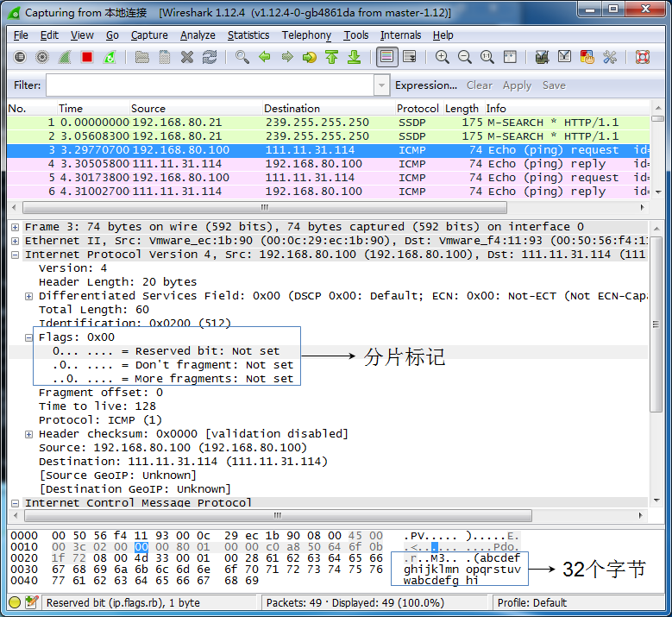Expand the Frame 3 tree node
Viewport: 672px width, 617px height.
15,227
